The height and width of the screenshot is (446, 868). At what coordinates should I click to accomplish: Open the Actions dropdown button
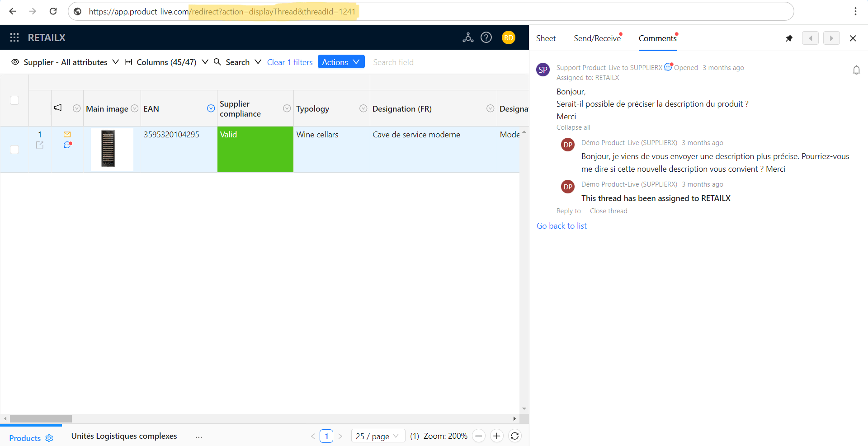coord(341,62)
